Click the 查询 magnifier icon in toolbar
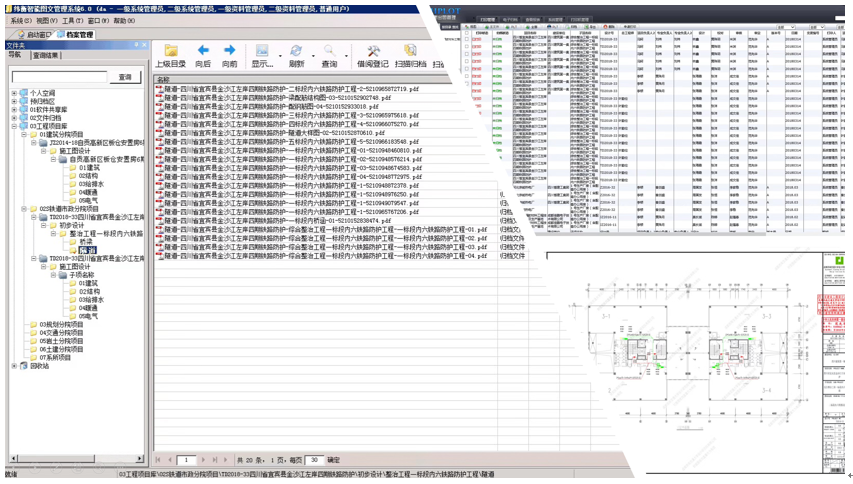Screen dimensions: 853x484 (x=329, y=52)
